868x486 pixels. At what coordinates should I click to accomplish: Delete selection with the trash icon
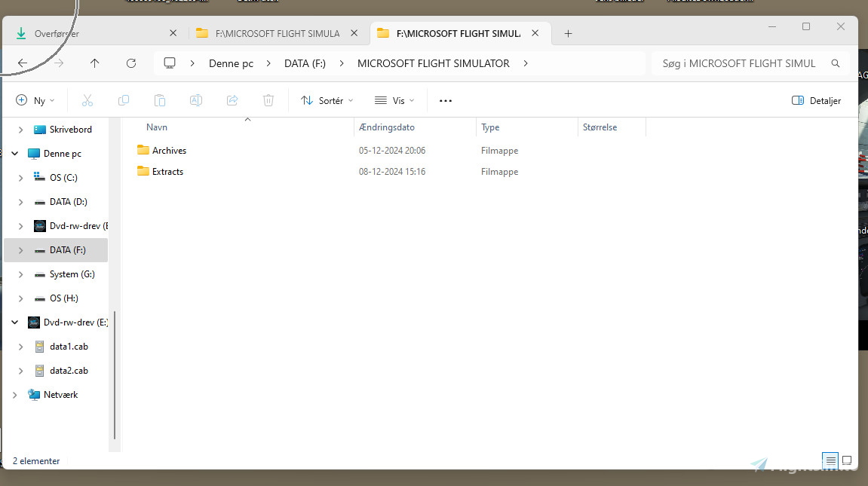(x=268, y=100)
